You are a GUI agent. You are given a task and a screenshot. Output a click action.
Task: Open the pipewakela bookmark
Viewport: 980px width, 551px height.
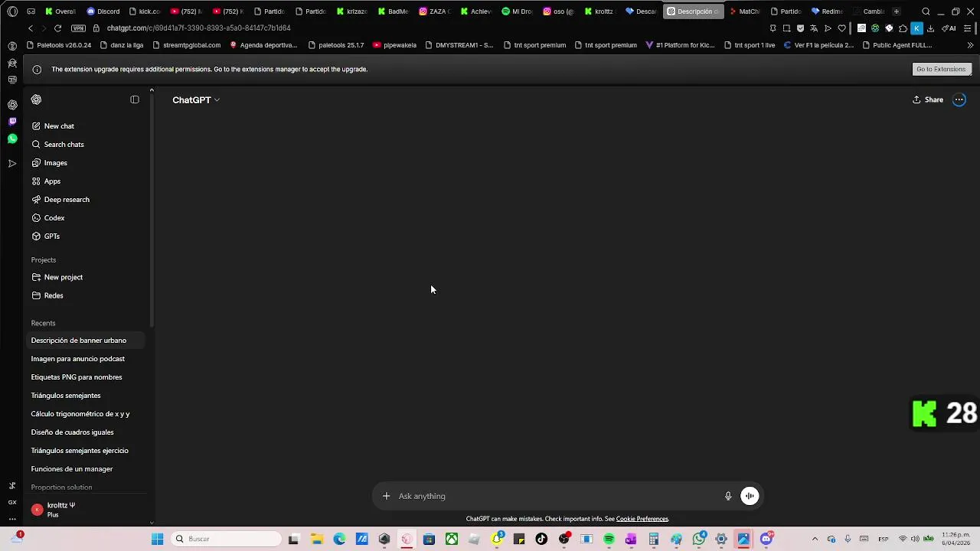[x=394, y=45]
